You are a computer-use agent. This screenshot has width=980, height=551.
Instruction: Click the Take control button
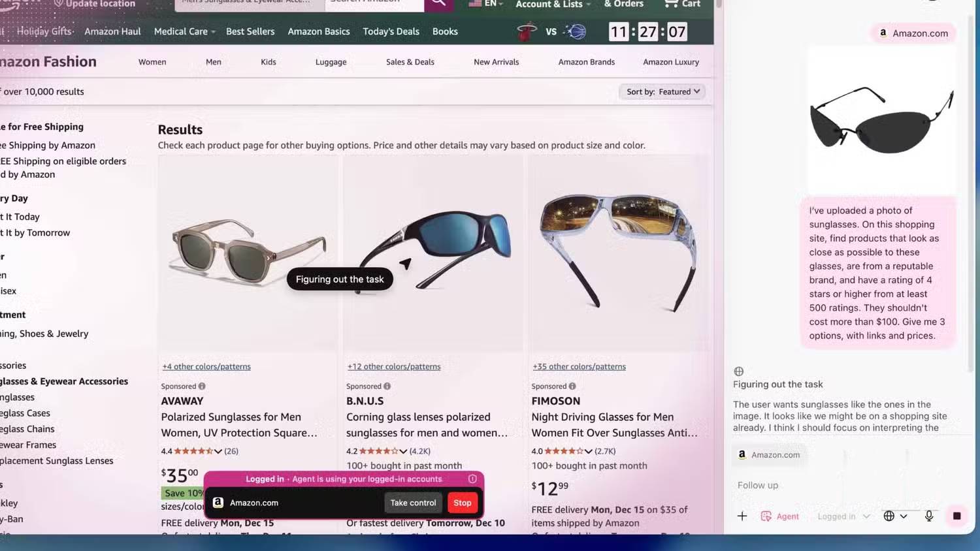click(413, 503)
